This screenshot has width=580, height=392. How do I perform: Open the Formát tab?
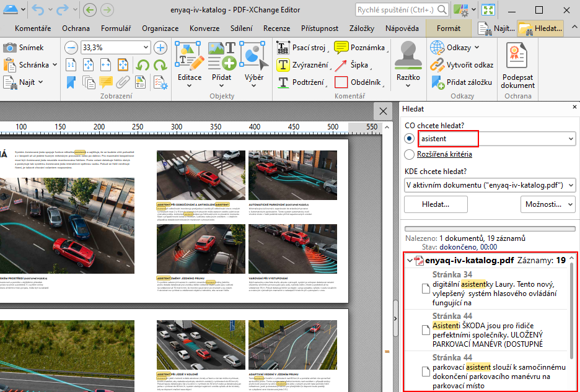[x=449, y=28]
